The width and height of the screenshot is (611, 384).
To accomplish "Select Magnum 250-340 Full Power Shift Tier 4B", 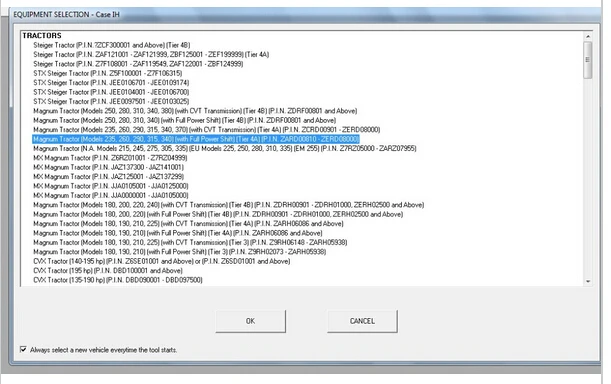I will (x=185, y=120).
